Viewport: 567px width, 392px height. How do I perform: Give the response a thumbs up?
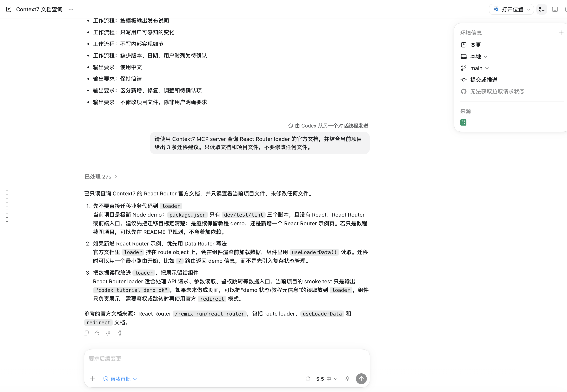97,333
